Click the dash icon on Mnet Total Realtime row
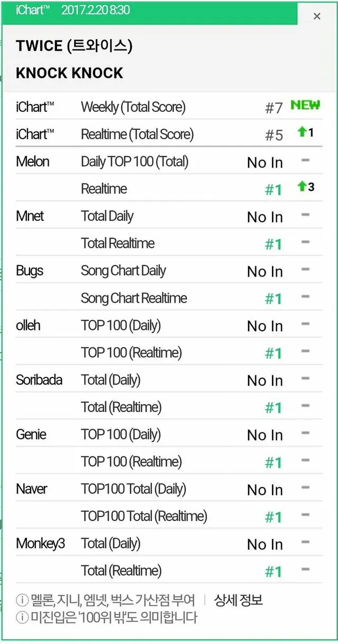338x644 pixels. tap(305, 242)
